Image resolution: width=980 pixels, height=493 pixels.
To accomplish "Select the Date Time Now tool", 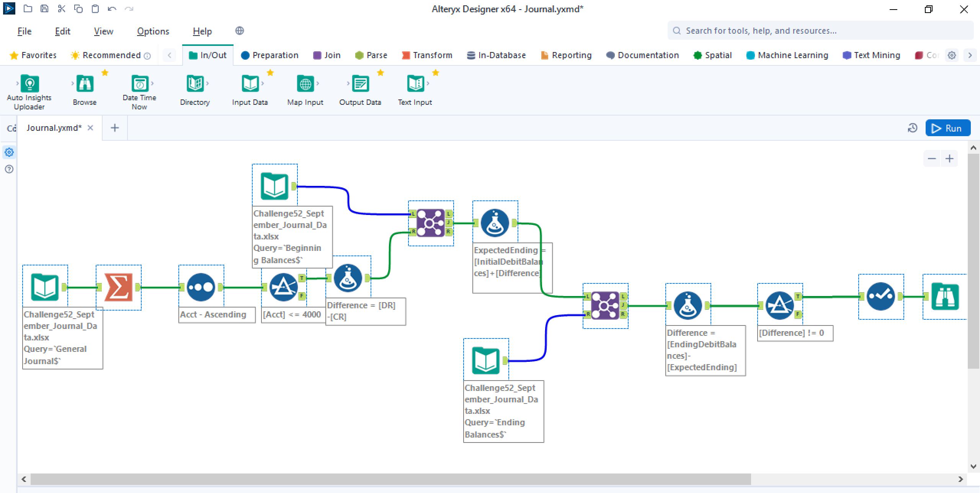I will [140, 83].
